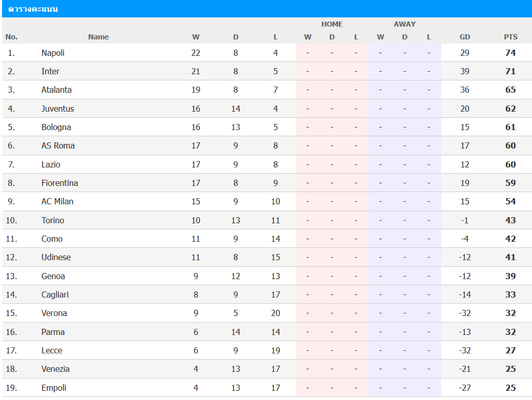Click the Lazio team name
Viewport: 532px width, 400px height.
coord(51,164)
